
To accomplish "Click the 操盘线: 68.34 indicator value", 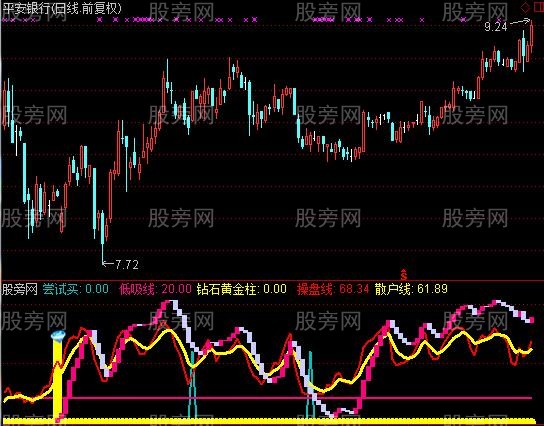I will 333,289.
